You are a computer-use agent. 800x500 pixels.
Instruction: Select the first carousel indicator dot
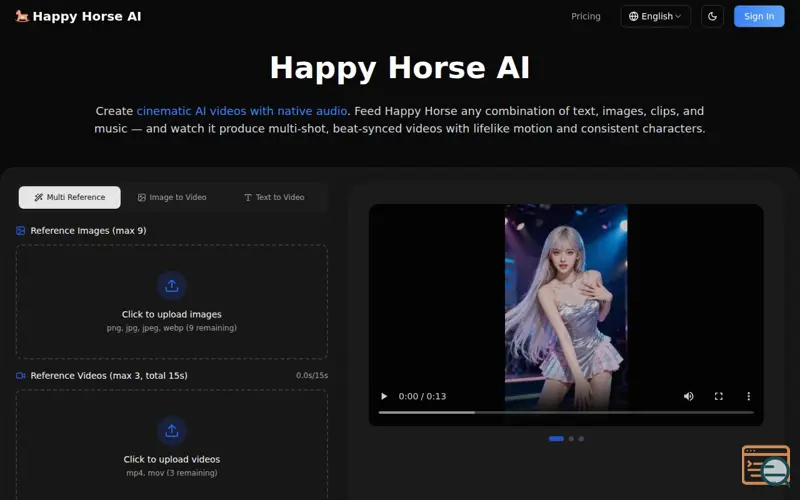click(556, 439)
